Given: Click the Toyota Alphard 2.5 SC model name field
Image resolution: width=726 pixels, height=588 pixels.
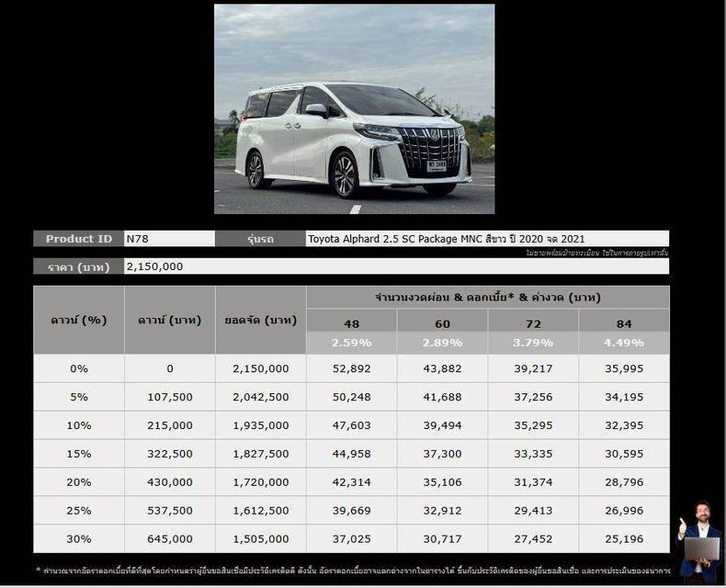Looking at the screenshot, I should tap(487, 239).
